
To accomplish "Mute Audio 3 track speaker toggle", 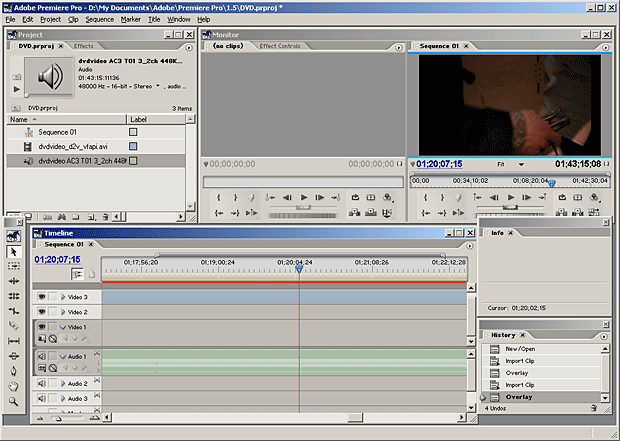I will [42, 398].
